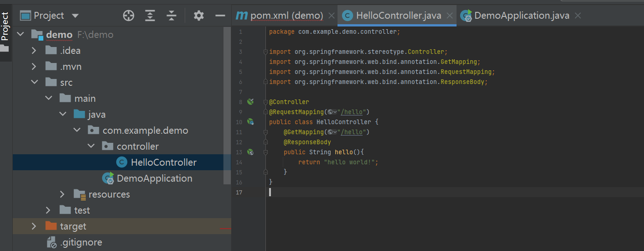This screenshot has height=251, width=644.
Task: Expand the test folder
Action: coord(48,210)
